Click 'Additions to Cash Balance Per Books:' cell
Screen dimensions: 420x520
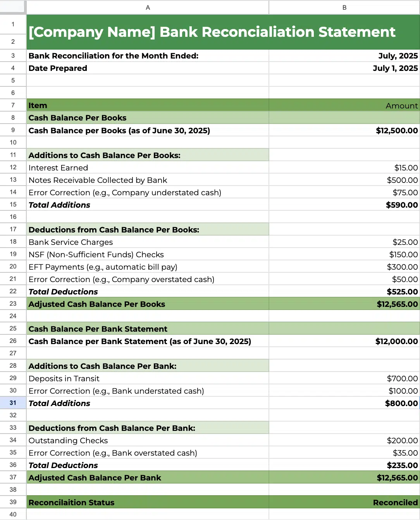coord(148,155)
